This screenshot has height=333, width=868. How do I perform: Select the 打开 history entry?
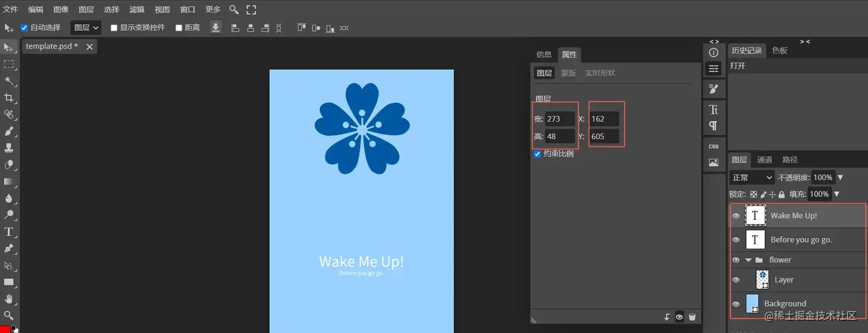click(x=738, y=65)
